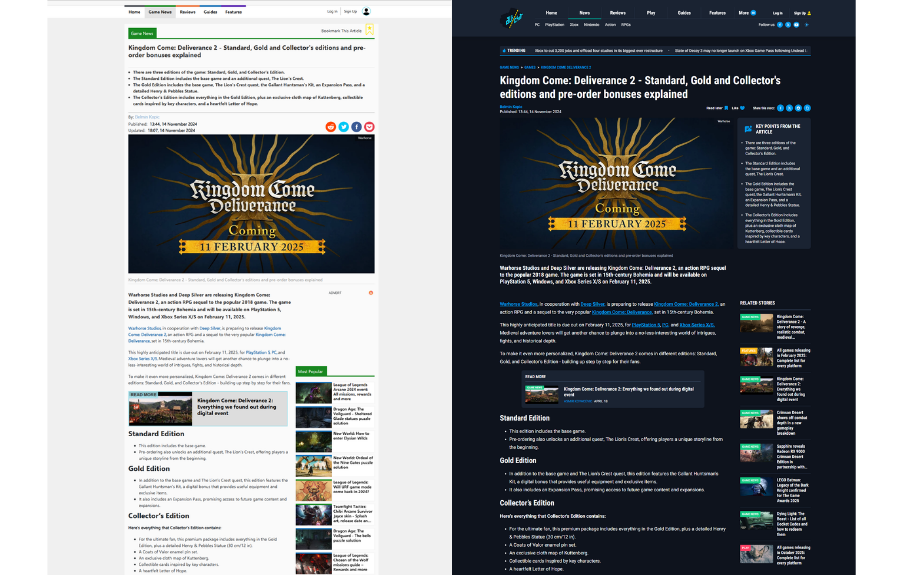Viewport: 900px width, 575px height.
Task: Share via last icon beside Share this story
Action: (x=807, y=108)
